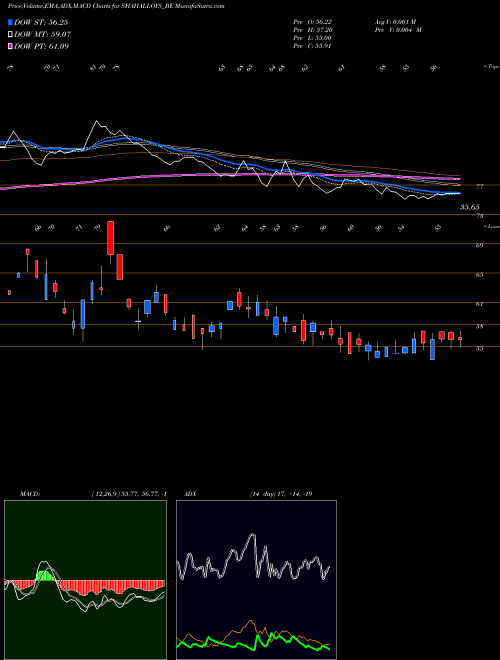The width and height of the screenshot is (500, 660).
Task: Click the Pre H: 57.20 value
Action: tap(313, 30)
